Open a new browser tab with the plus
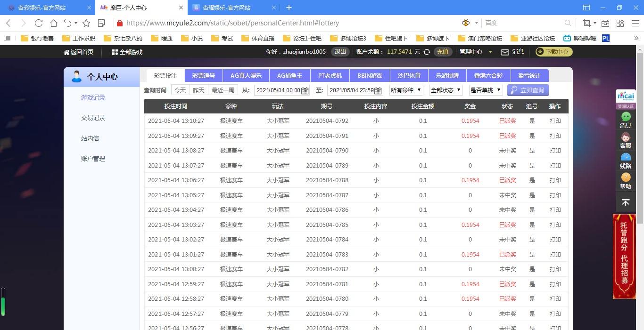Screen dimensions: 644x330 [289, 8]
